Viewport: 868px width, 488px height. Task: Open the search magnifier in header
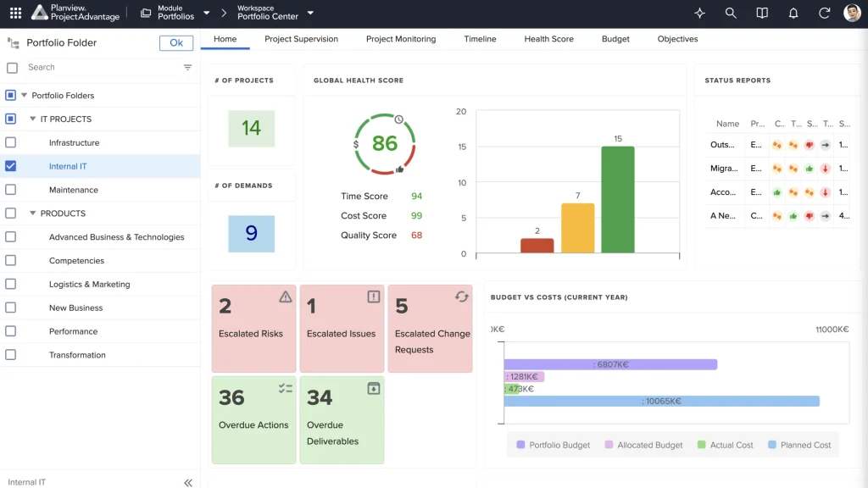pyautogui.click(x=731, y=13)
